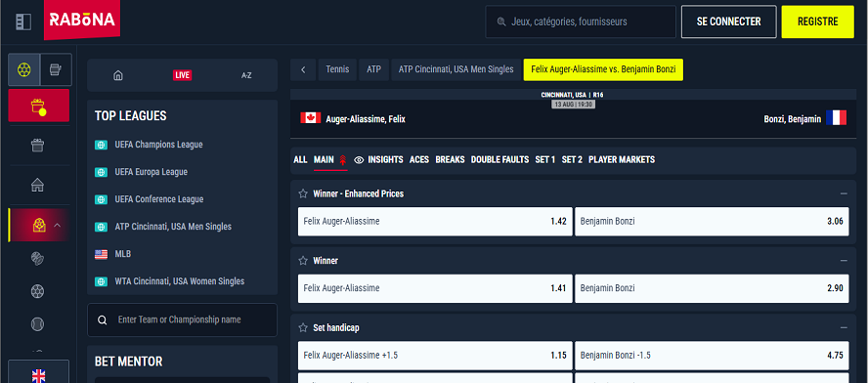Switch to the ALL markets tab

point(300,159)
